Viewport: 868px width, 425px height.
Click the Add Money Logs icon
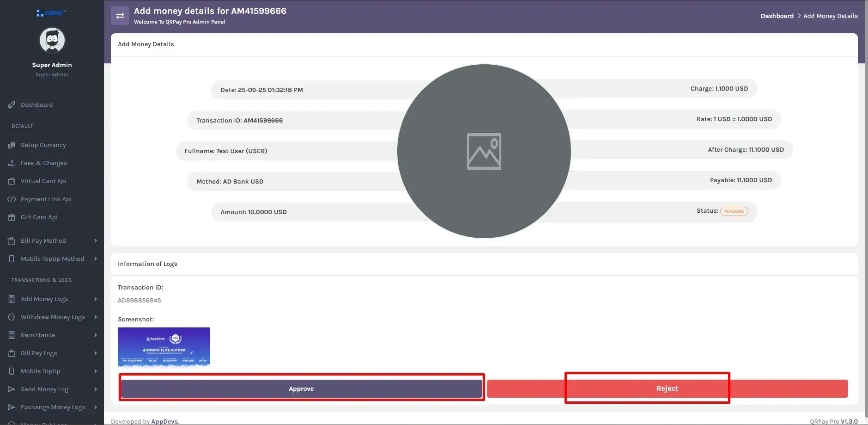point(12,299)
